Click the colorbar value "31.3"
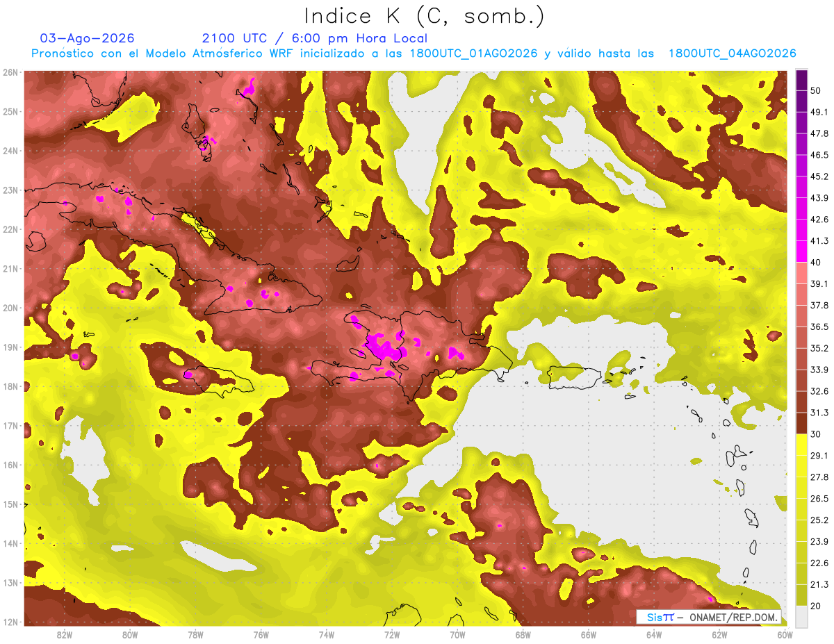This screenshot has height=644, width=834. point(819,413)
